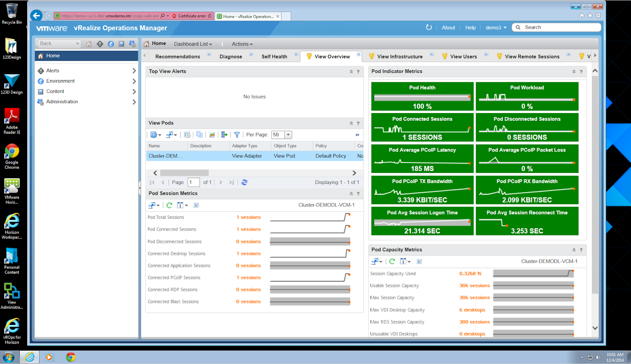Open Internet Explorer from the taskbar
Viewport: 631px width, 364px height.
[x=30, y=357]
